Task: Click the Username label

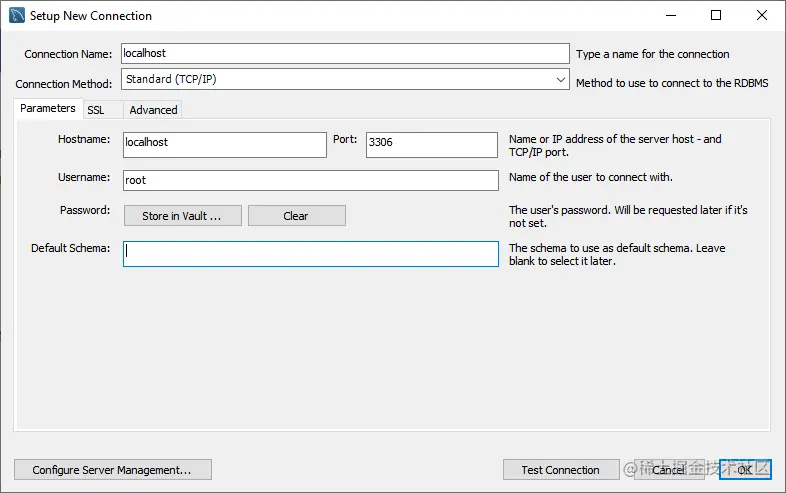Action: coord(84,178)
